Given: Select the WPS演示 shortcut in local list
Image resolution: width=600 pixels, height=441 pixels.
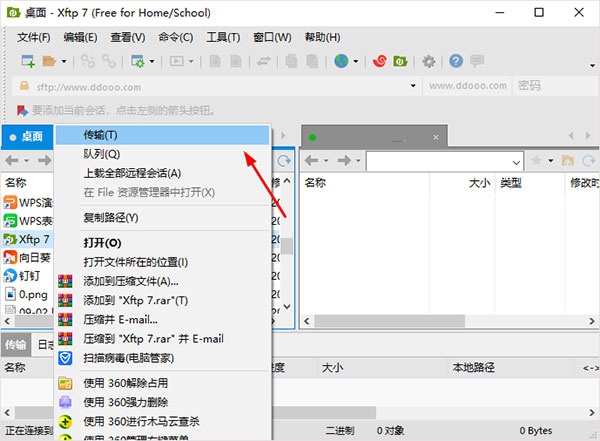Looking at the screenshot, I should tap(28, 202).
